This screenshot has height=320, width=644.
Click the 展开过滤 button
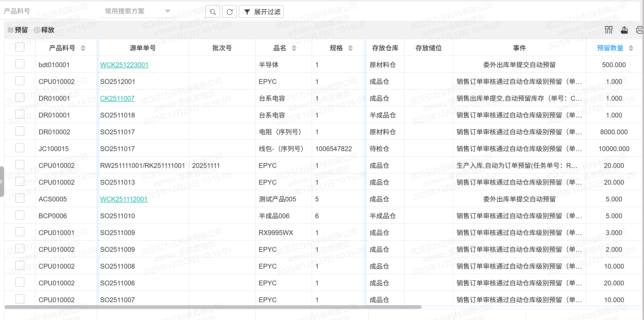(262, 12)
